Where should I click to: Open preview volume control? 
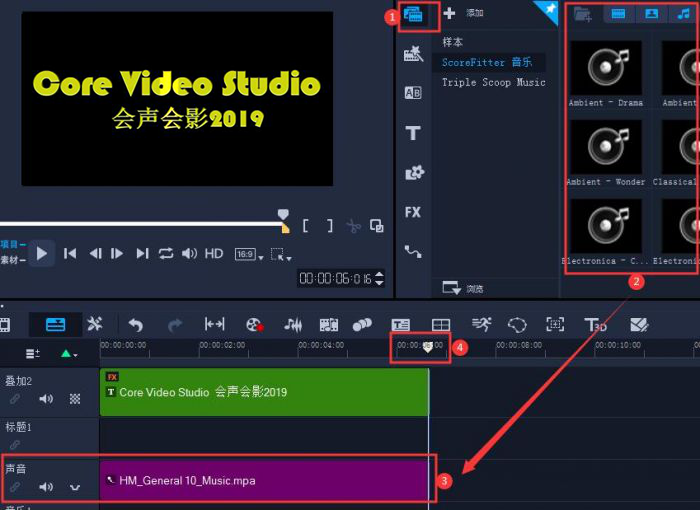click(189, 254)
